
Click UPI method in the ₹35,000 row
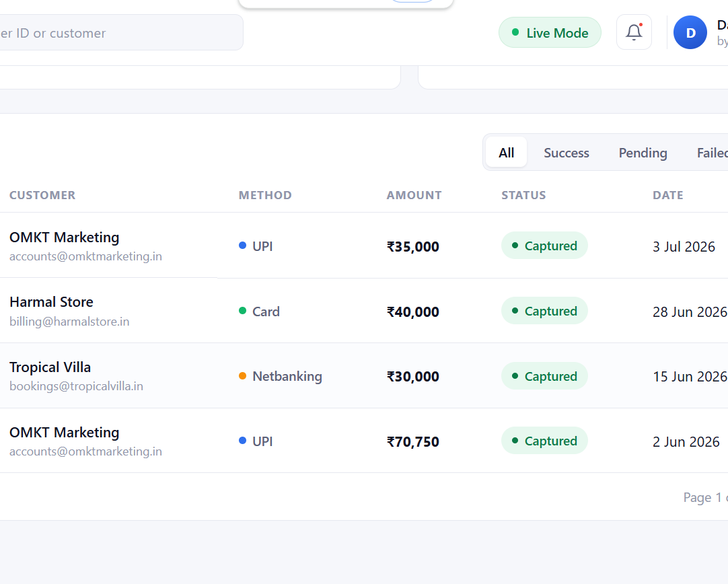click(256, 246)
